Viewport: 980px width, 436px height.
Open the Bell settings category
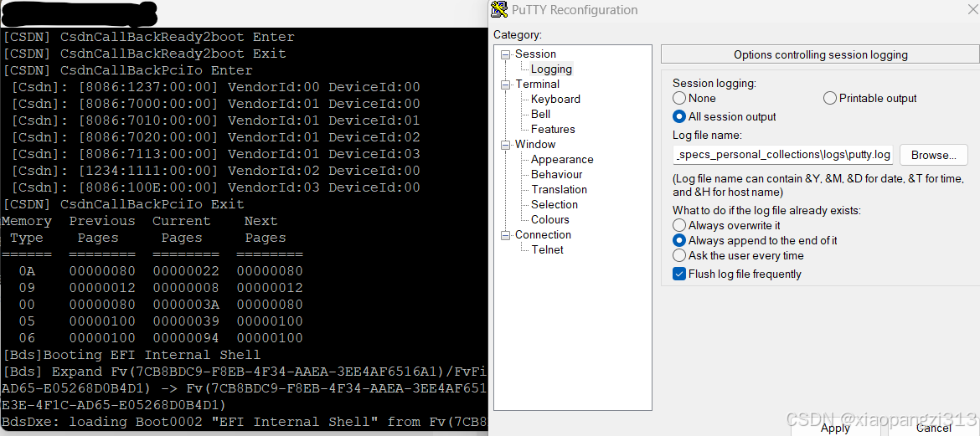[x=540, y=115]
